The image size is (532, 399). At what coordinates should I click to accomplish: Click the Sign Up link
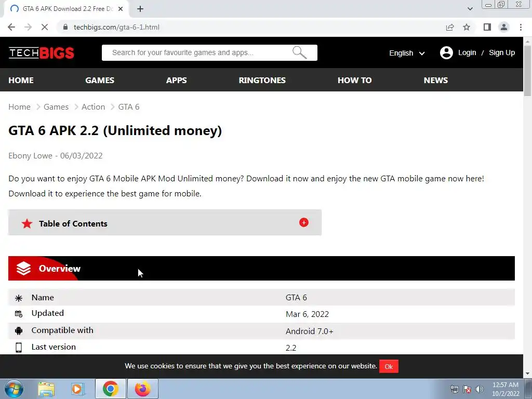[502, 52]
